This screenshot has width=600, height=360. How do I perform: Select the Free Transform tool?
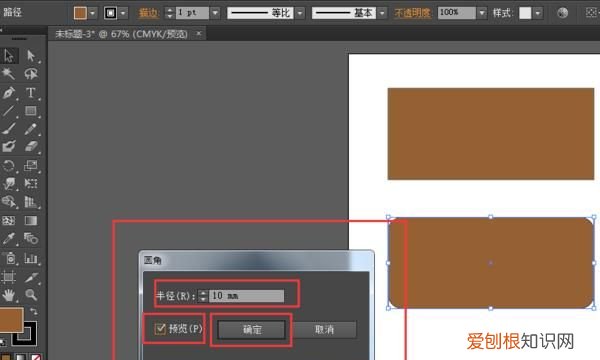[31, 184]
